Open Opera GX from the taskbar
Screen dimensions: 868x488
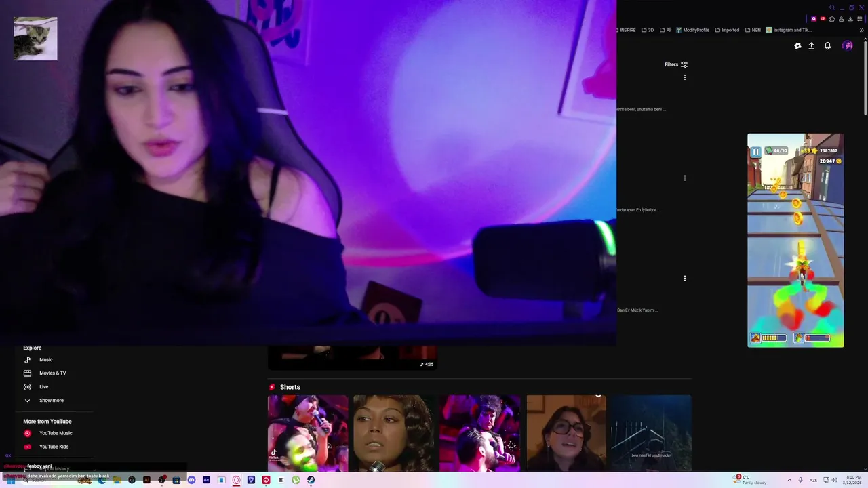[x=236, y=480]
